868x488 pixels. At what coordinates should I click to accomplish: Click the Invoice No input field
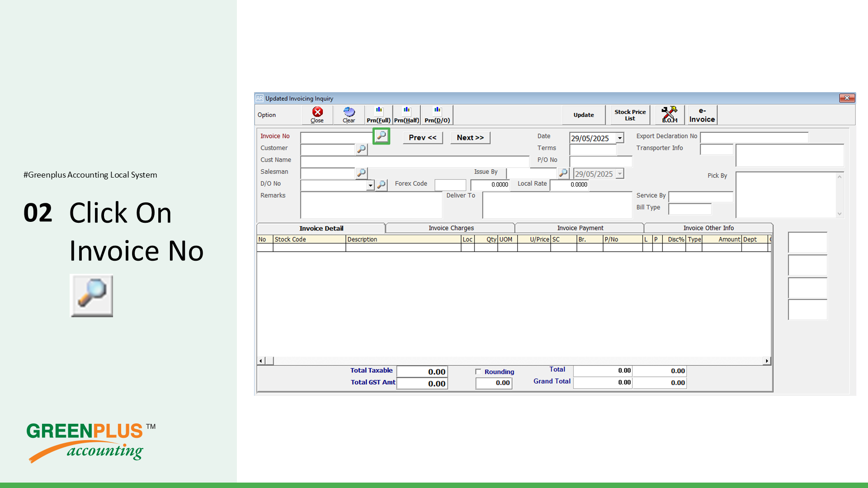337,137
